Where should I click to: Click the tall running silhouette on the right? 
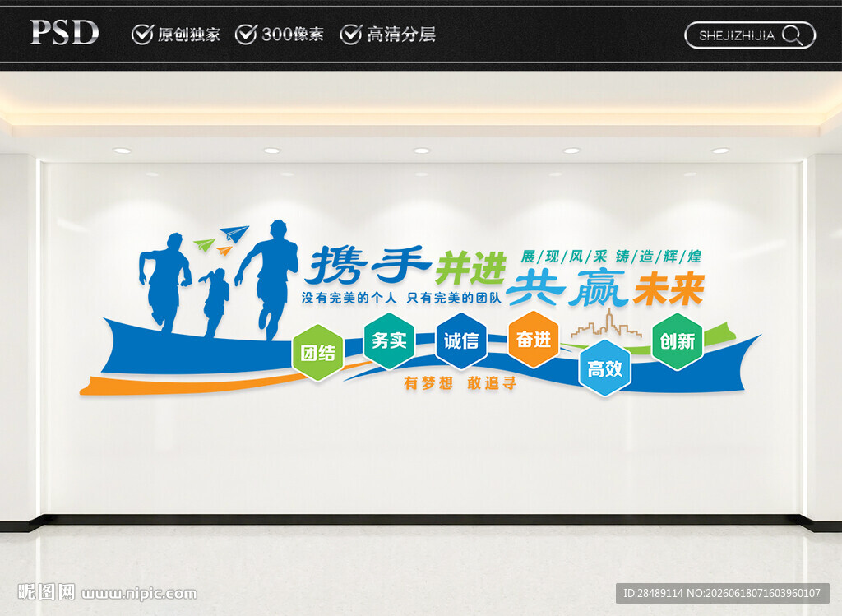point(267,280)
